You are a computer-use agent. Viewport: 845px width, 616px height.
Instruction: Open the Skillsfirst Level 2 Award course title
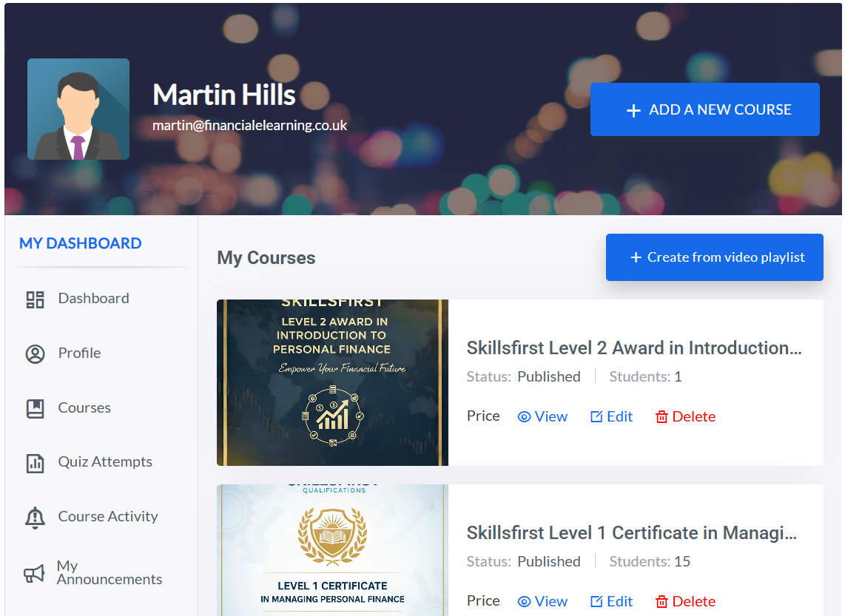click(634, 348)
